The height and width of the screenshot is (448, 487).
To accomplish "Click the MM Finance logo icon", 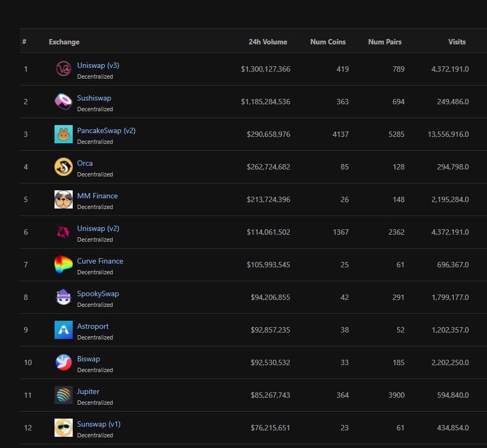I will point(64,199).
